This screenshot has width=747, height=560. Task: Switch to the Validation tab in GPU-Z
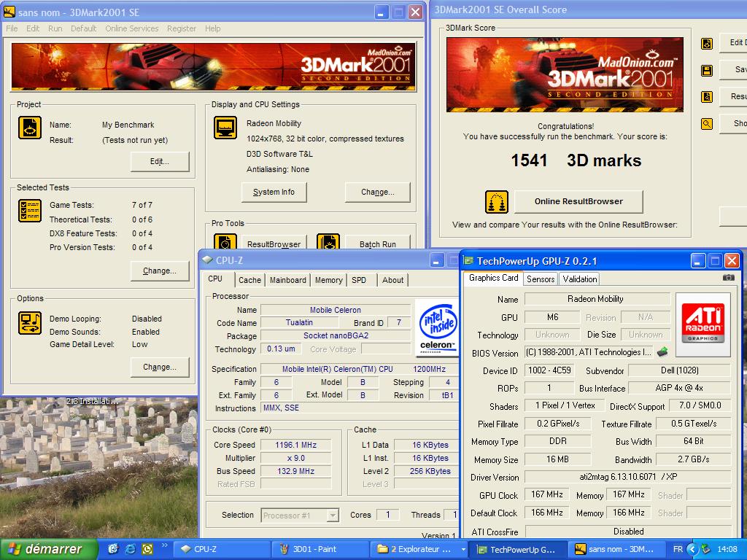coord(580,279)
